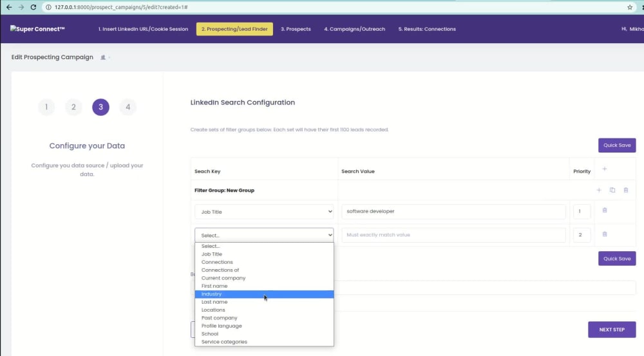Focus the browser address bar URL
The image size is (644, 356).
tap(121, 7)
